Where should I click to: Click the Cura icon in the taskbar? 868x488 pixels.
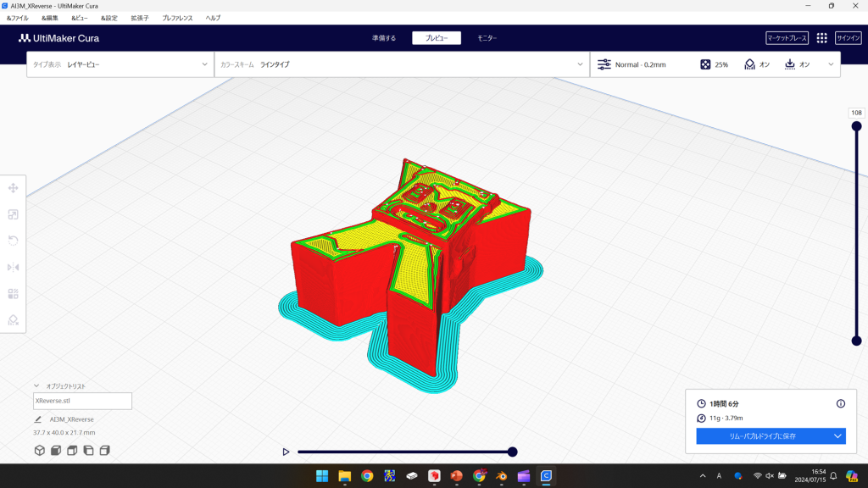pos(546,476)
